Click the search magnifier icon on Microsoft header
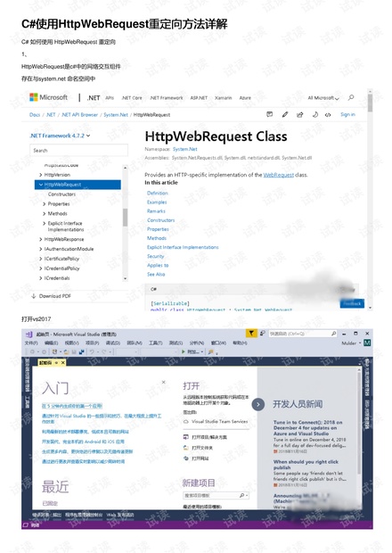Image resolution: width=392 pixels, height=553 pixels. tap(351, 97)
